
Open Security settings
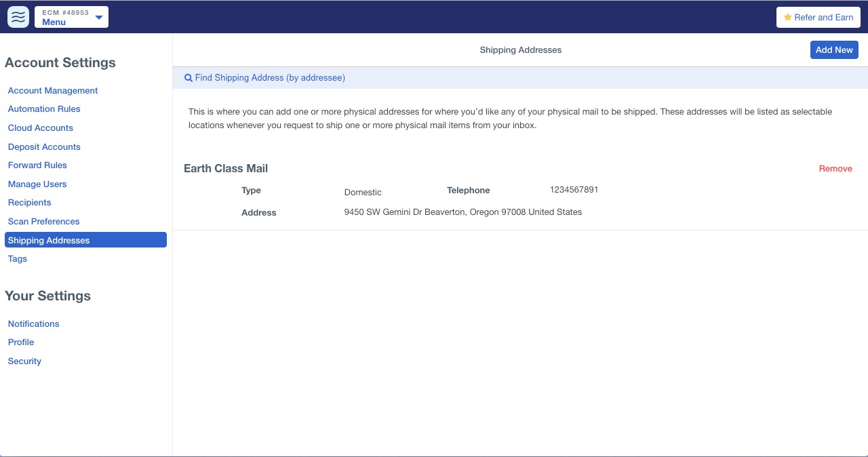(x=25, y=361)
